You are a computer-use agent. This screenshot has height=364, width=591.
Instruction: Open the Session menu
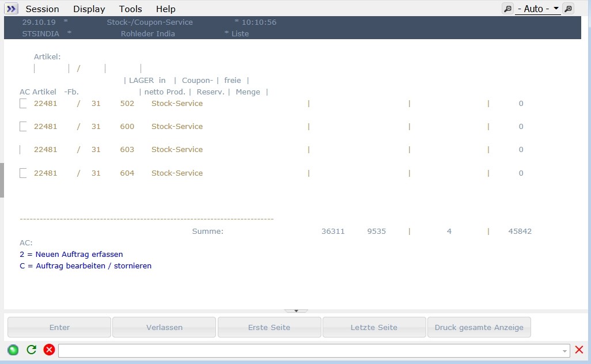pyautogui.click(x=42, y=9)
